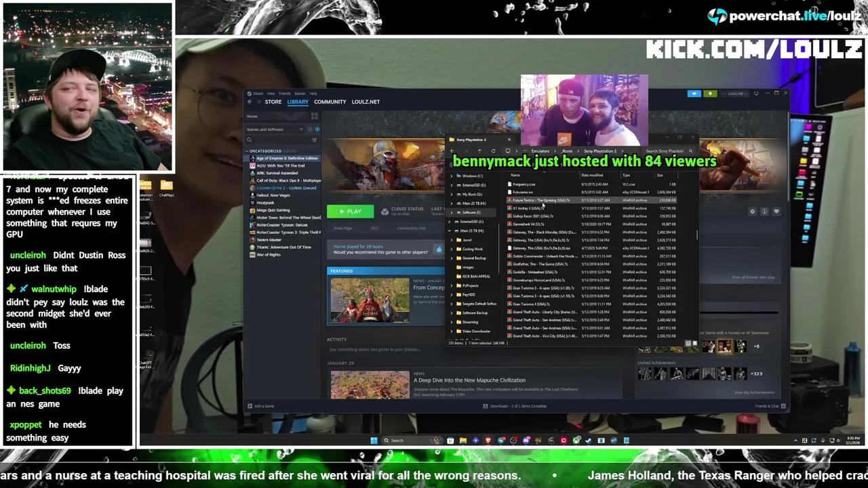Open Games and Software dropdown
Viewport: 868px width, 488px height.
[275, 129]
